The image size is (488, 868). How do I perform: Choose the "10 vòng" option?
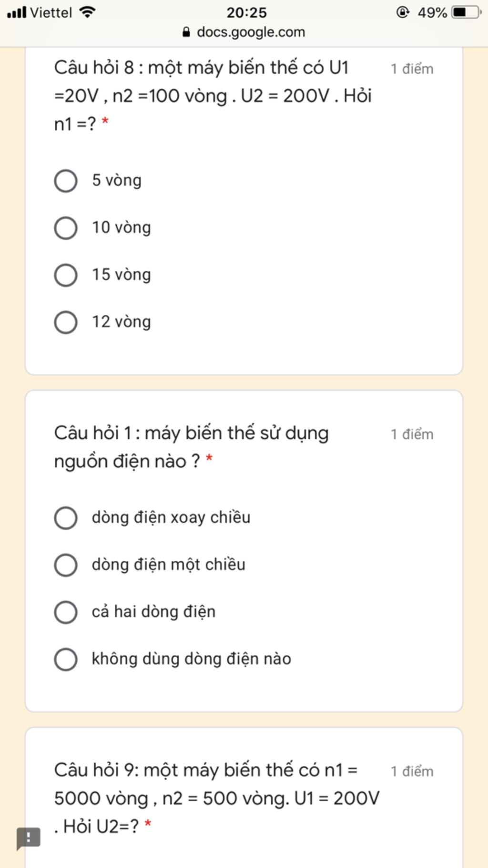click(x=66, y=228)
